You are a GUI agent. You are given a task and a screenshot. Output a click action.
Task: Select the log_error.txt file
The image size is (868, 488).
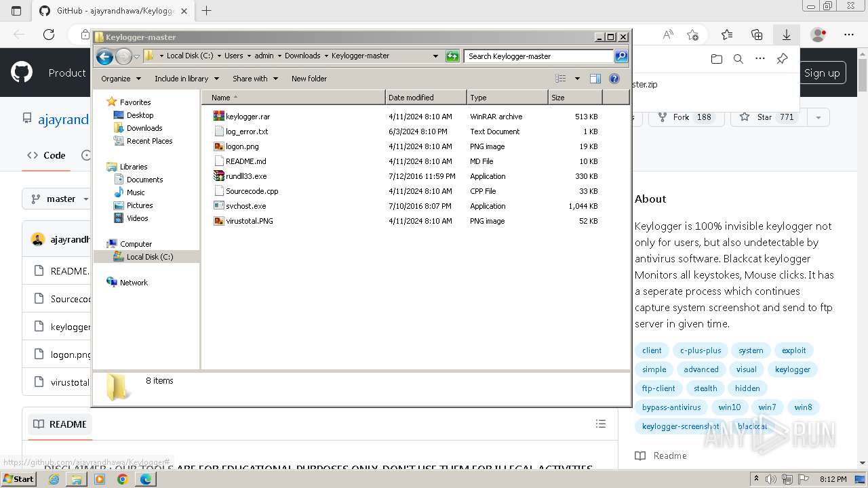(x=247, y=131)
